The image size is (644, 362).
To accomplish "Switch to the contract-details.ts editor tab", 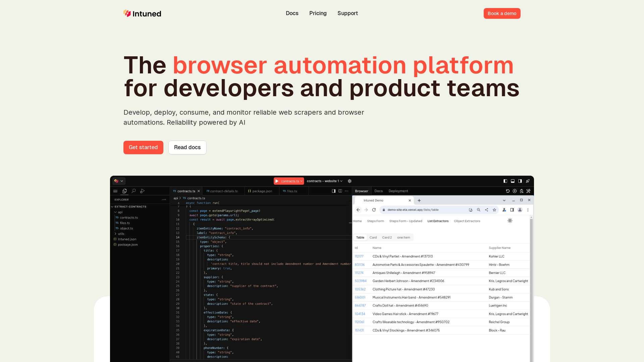I will pyautogui.click(x=224, y=191).
